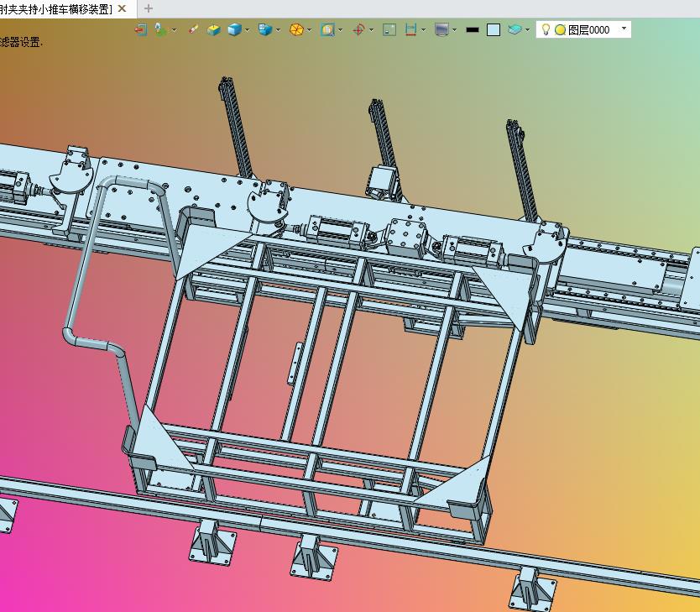Toggle the light bulb layer visibility icon
The width and height of the screenshot is (700, 612).
tap(546, 30)
